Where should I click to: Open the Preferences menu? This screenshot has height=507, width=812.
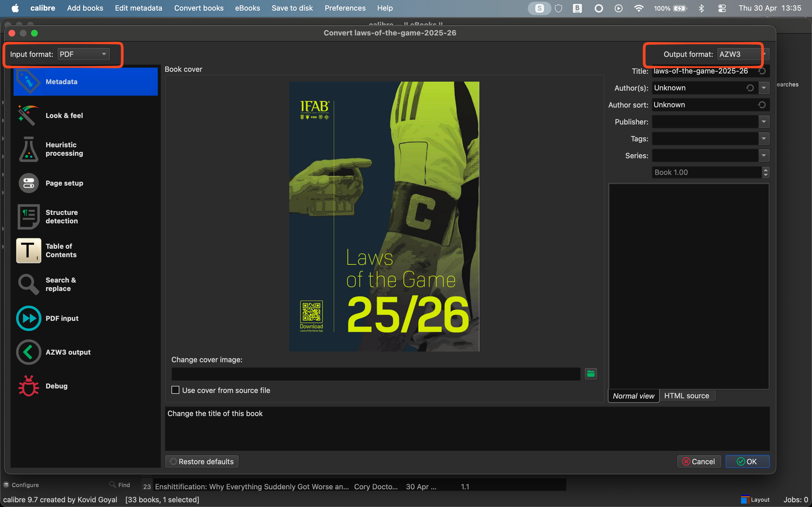click(x=345, y=8)
